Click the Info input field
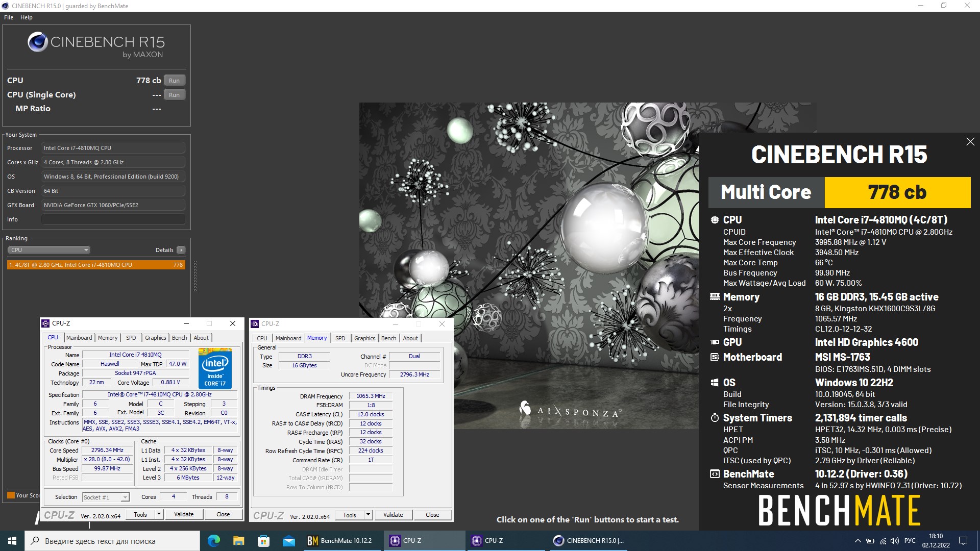 113,219
